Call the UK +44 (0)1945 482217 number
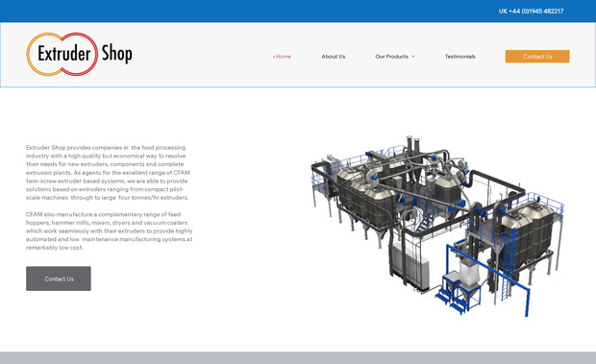This screenshot has width=596, height=364. point(531,12)
